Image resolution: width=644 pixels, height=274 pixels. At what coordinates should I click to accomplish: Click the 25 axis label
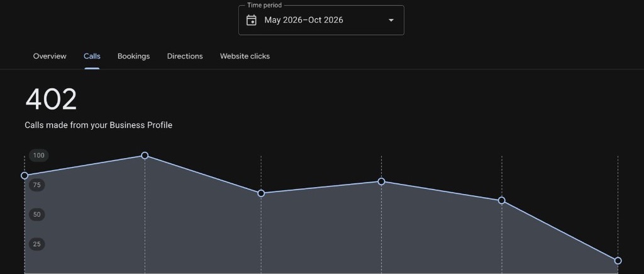pyautogui.click(x=37, y=244)
